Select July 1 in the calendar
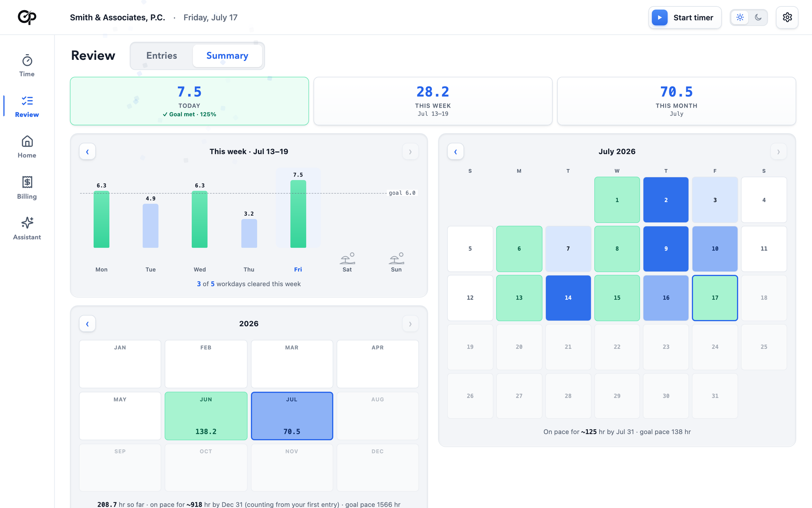 point(617,200)
